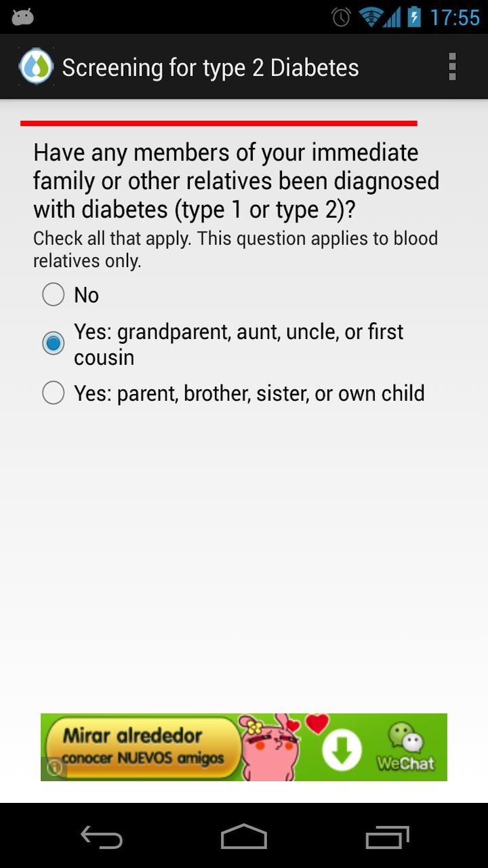Tap the water-drop app icon

click(x=36, y=66)
